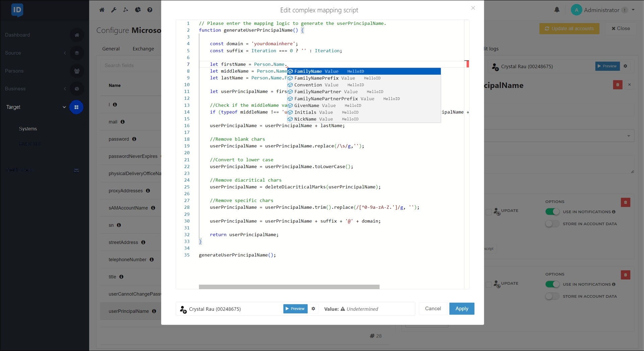Click the Administrator avatar icon
The width and height of the screenshot is (644, 351).
pyautogui.click(x=576, y=10)
